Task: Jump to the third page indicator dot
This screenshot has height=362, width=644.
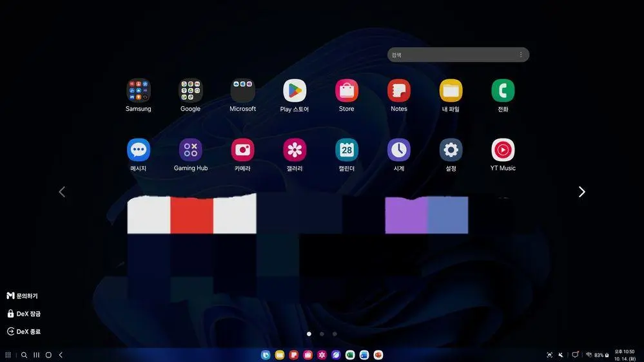Action: click(x=335, y=334)
